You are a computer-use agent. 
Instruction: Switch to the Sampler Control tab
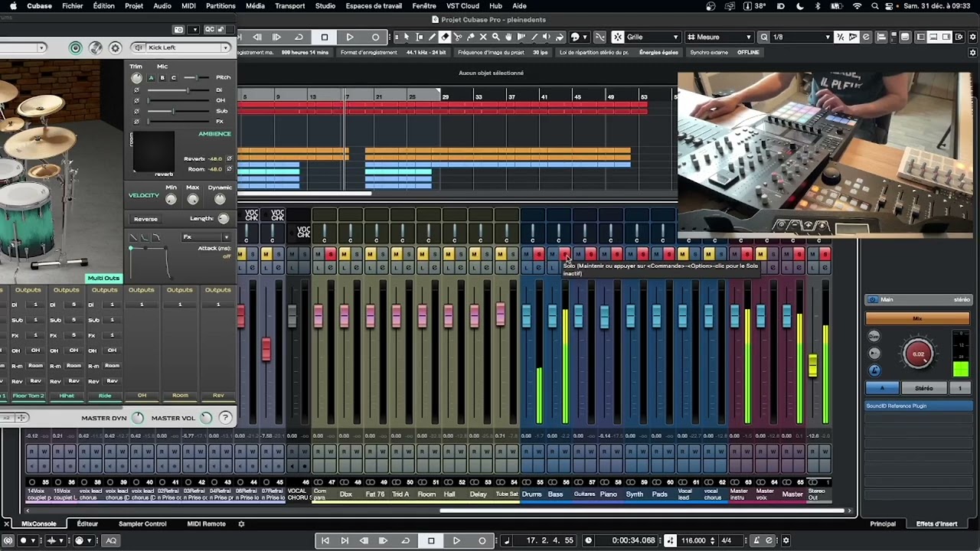pyautogui.click(x=142, y=524)
